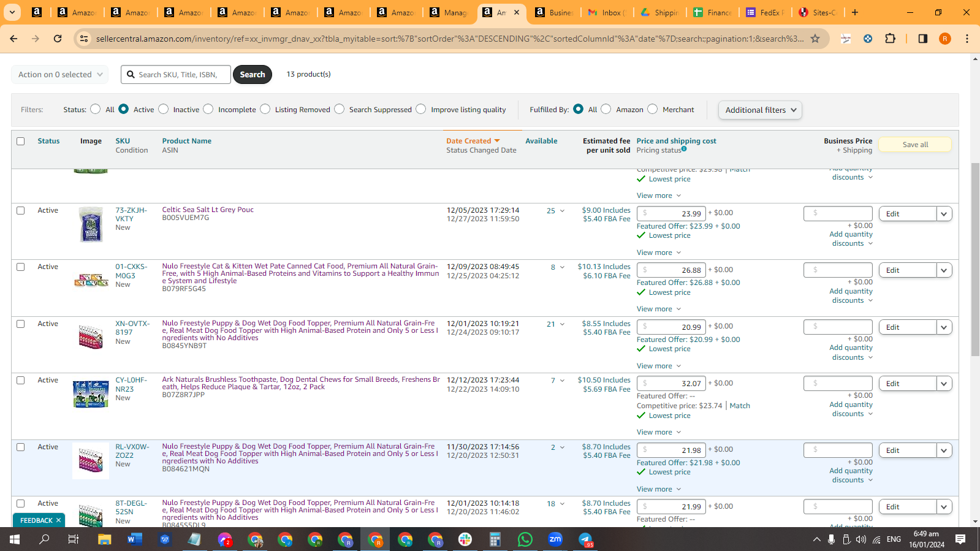The width and height of the screenshot is (980, 551).
Task: Open the Chrome profile avatar R
Action: pyautogui.click(x=945, y=39)
